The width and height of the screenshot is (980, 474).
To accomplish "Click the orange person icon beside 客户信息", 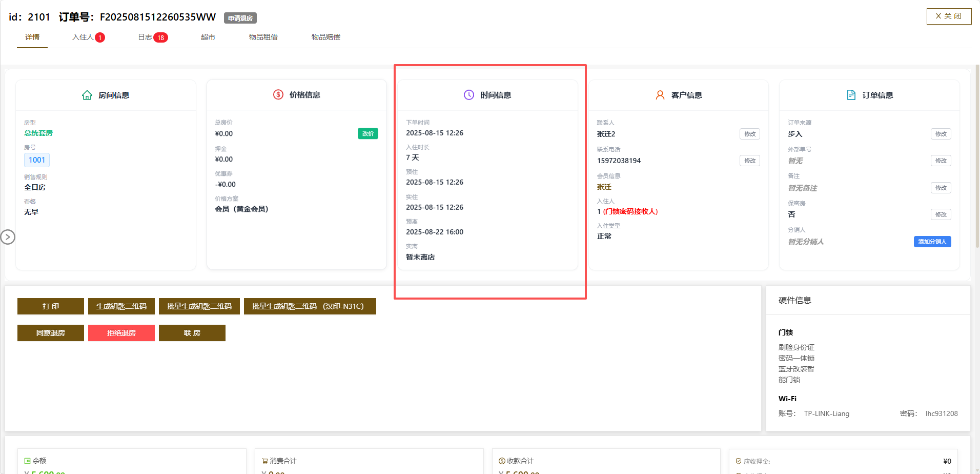I will 660,95.
